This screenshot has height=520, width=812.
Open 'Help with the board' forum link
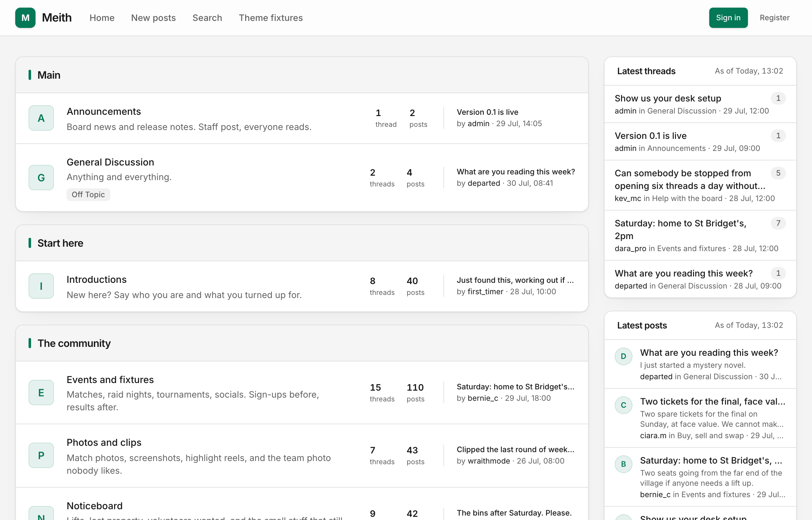(x=687, y=198)
